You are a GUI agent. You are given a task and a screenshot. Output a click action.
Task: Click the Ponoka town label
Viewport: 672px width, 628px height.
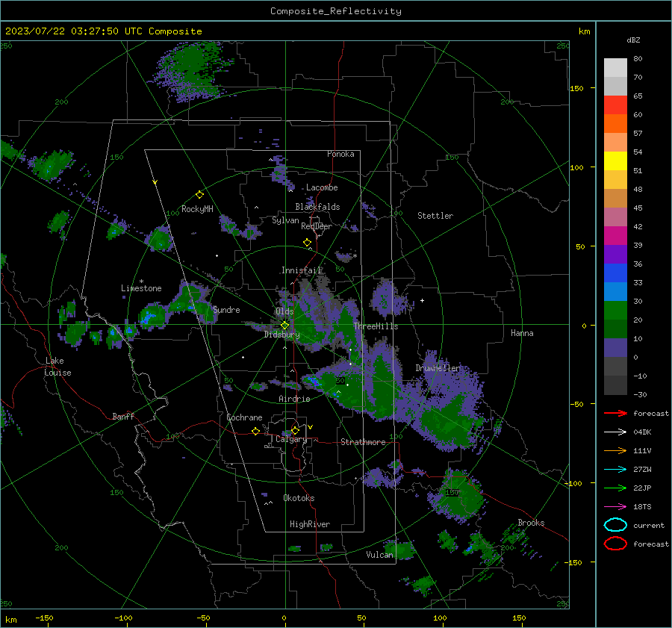pos(340,154)
